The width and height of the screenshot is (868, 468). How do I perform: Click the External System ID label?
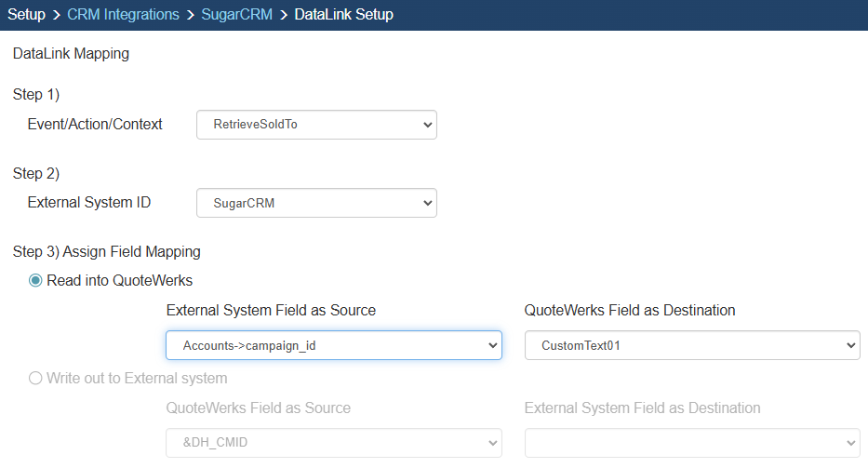89,203
